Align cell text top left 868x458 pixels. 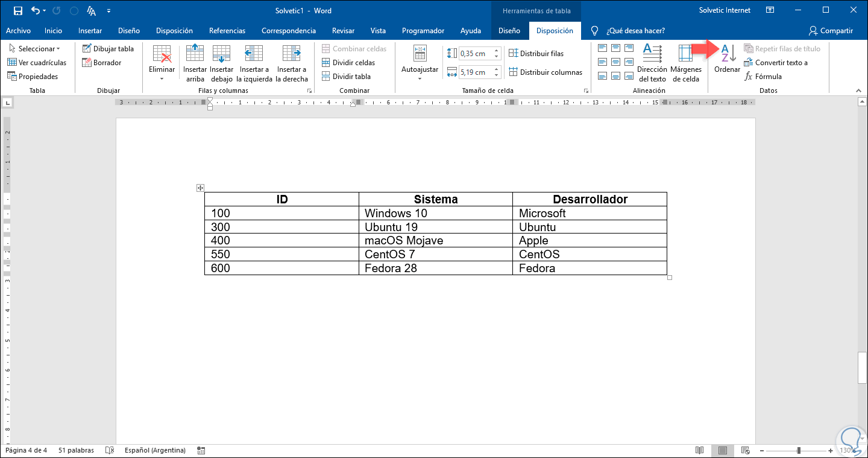coord(603,48)
